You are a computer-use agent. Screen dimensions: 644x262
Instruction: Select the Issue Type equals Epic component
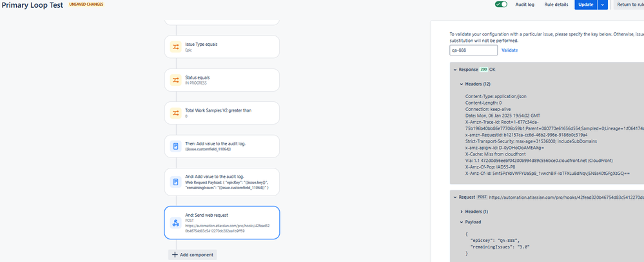(x=222, y=47)
